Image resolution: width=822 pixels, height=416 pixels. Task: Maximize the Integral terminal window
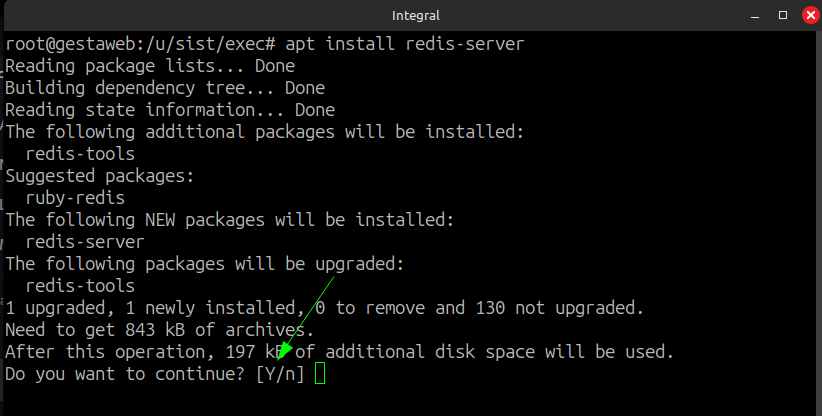tap(783, 15)
